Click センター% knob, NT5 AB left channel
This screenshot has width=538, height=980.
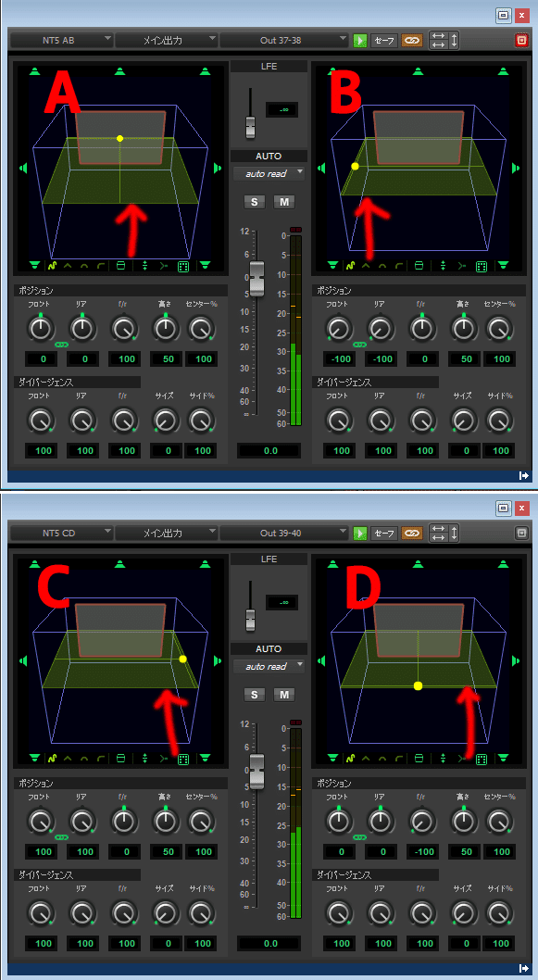point(200,328)
